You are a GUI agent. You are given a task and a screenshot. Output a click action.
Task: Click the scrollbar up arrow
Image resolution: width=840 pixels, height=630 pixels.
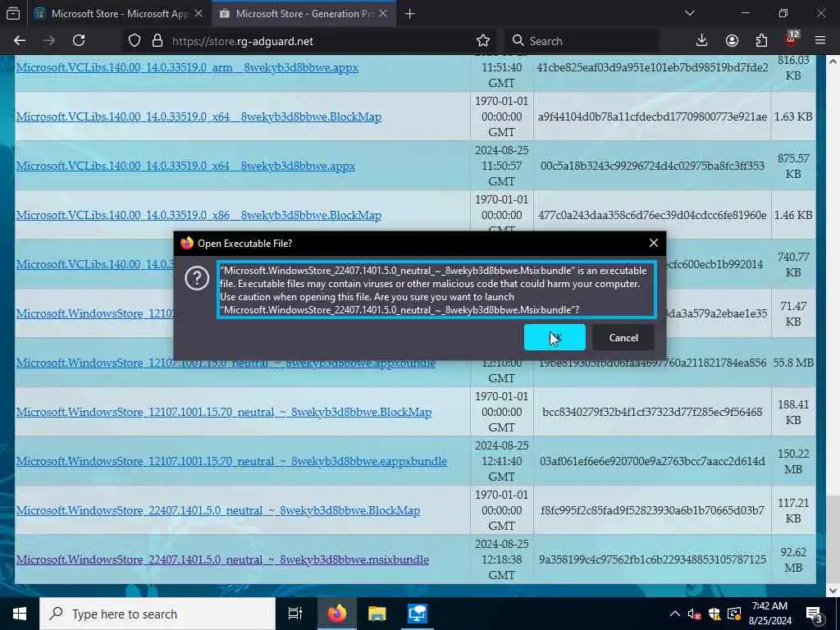(833, 61)
